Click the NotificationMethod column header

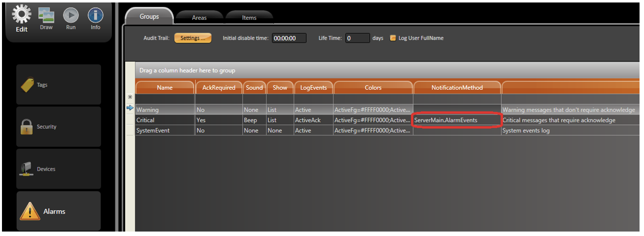457,88
